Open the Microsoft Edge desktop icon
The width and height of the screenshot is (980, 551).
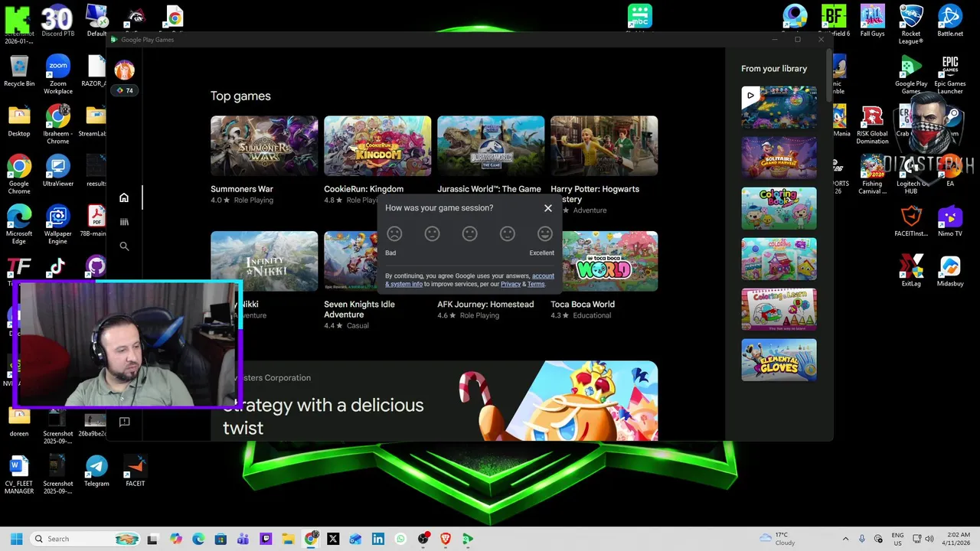[x=19, y=224]
